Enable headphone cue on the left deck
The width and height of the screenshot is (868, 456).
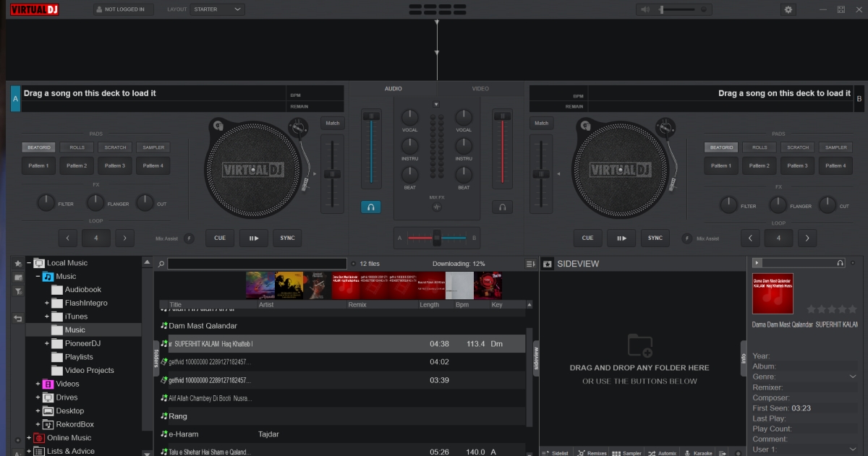tap(370, 207)
